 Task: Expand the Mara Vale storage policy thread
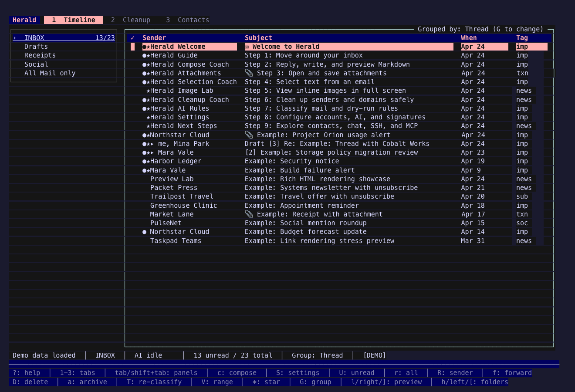[x=152, y=152]
